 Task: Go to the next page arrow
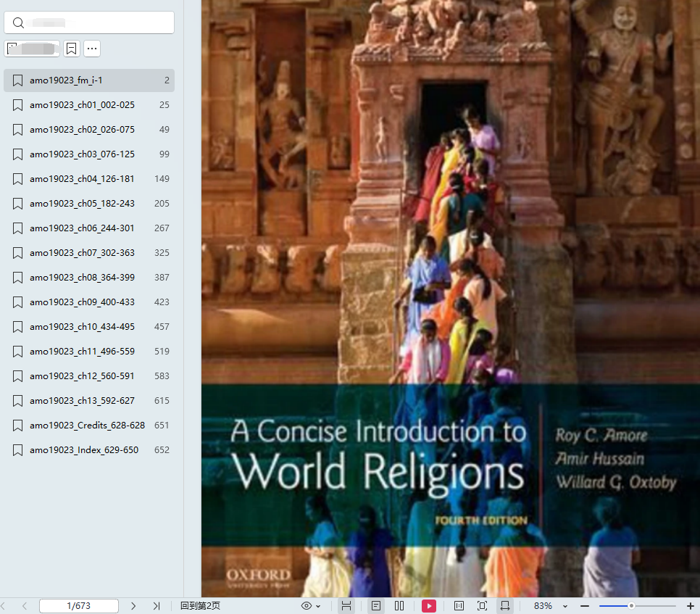[133, 606]
